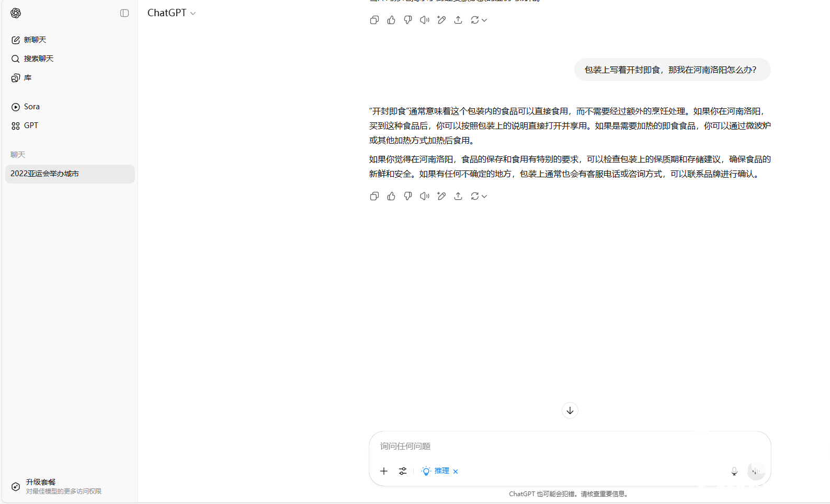
Task: Copy the last response below the answer
Action: 374,196
